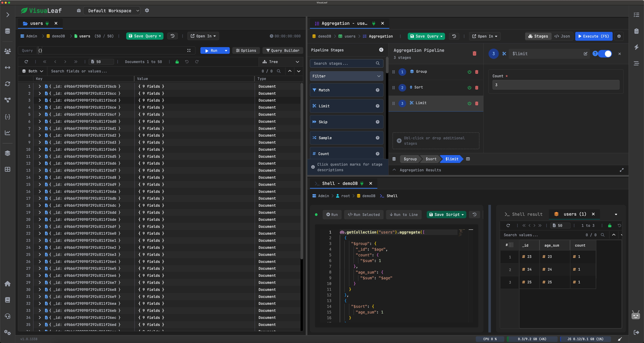Select the Shell result tab
The width and height of the screenshot is (644, 343).
[x=523, y=214]
